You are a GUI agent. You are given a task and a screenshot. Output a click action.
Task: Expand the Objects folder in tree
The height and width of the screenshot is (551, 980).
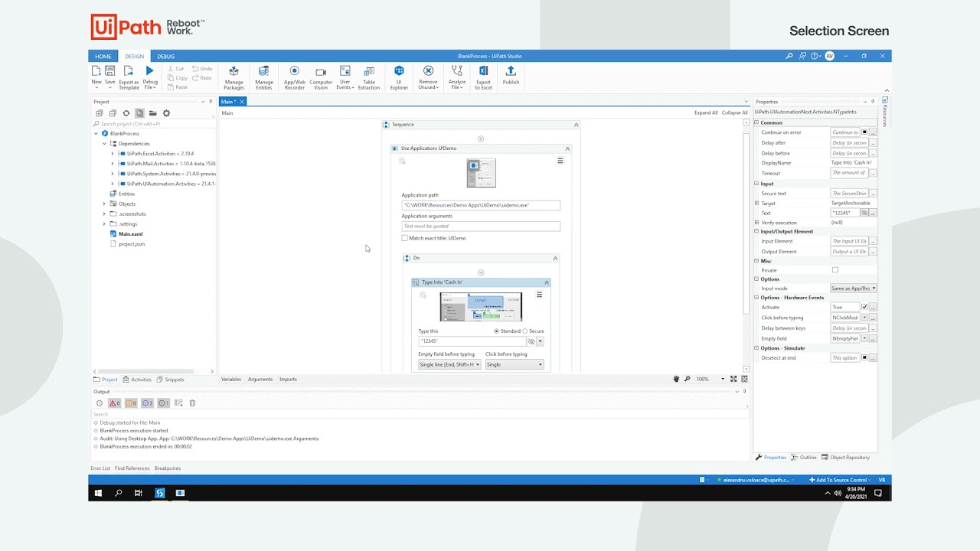[x=104, y=204]
